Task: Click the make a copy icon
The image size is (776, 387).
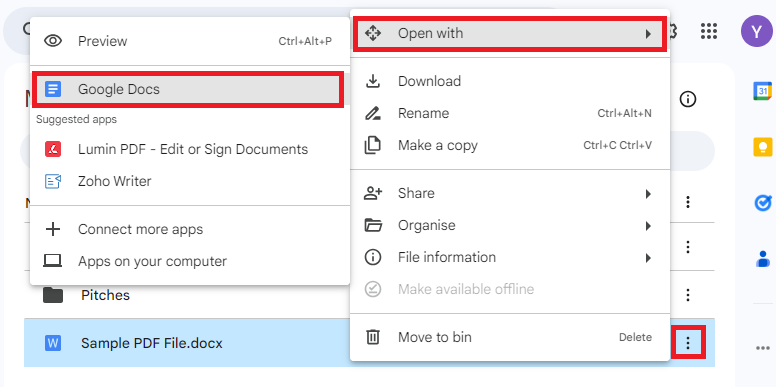Action: pos(373,145)
